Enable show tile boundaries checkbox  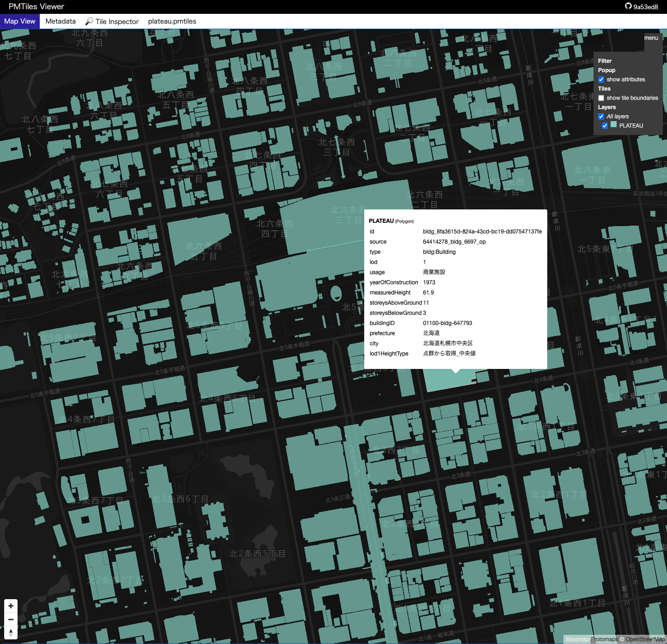pyautogui.click(x=601, y=98)
